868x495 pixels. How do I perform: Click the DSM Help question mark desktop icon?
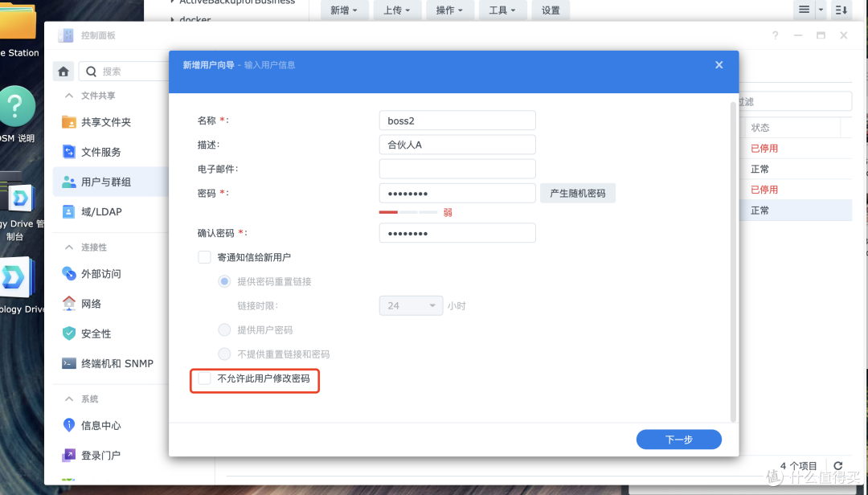coord(17,106)
